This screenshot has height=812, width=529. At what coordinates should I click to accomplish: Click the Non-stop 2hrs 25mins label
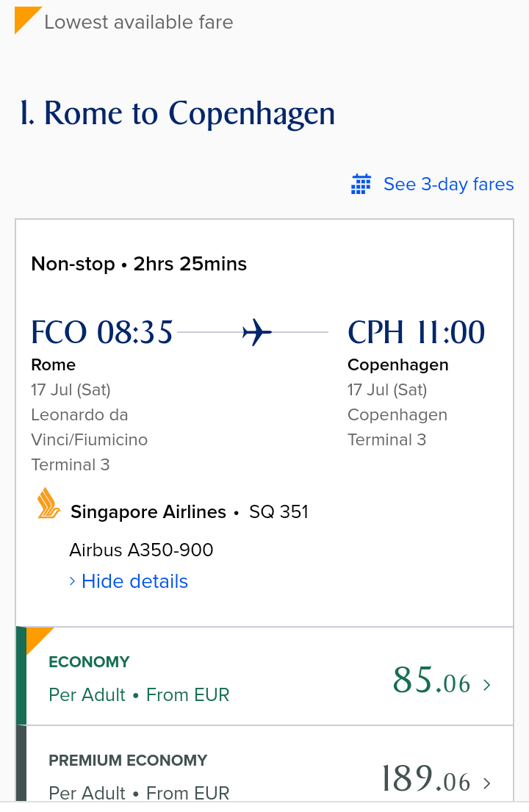[139, 264]
